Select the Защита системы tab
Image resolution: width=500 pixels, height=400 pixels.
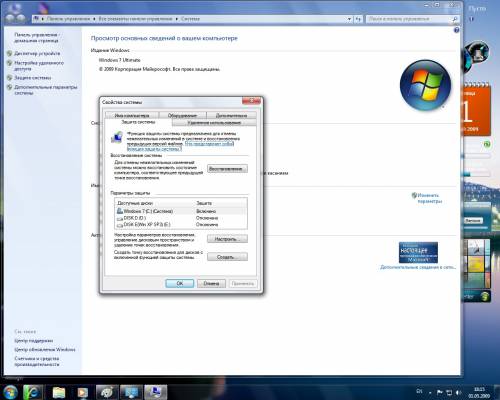coord(138,122)
